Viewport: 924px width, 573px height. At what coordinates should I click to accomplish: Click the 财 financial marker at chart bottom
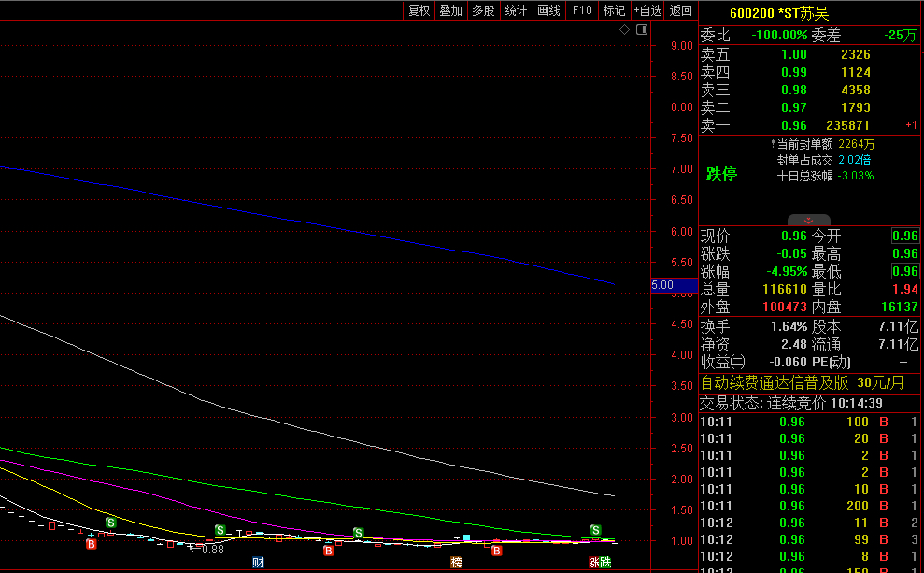point(258,563)
